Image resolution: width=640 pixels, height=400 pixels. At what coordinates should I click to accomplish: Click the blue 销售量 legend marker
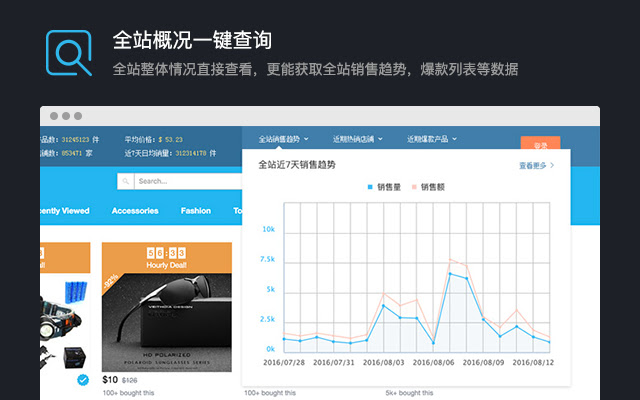pyautogui.click(x=369, y=186)
